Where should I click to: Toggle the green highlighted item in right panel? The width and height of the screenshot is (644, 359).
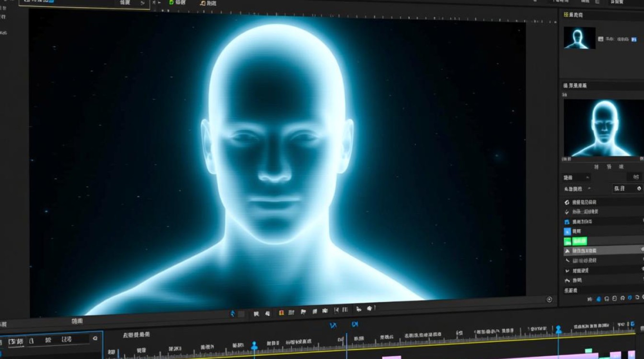[575, 241]
